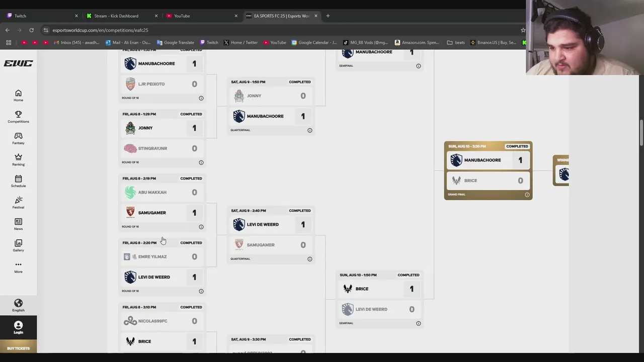Open info icon for Levi De Weerd vs Samugamer quarterfinal
644x362 pixels.
click(x=309, y=259)
